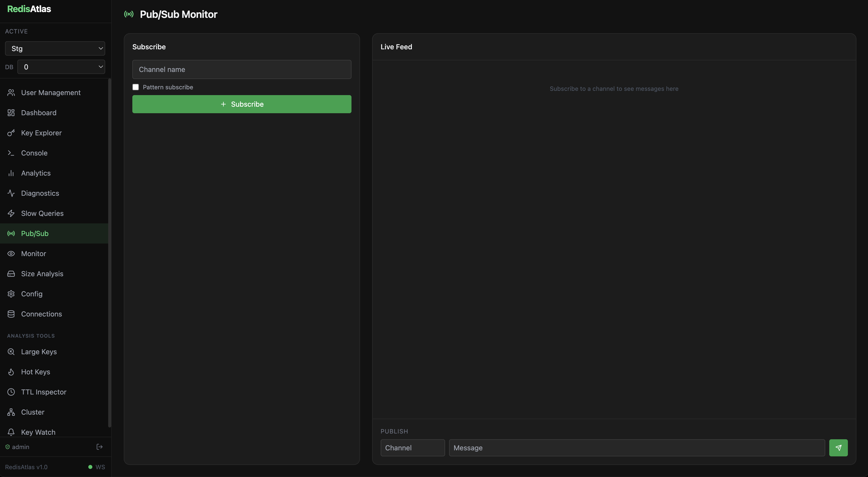The height and width of the screenshot is (477, 868).
Task: Click the publish Message text field
Action: (x=637, y=448)
